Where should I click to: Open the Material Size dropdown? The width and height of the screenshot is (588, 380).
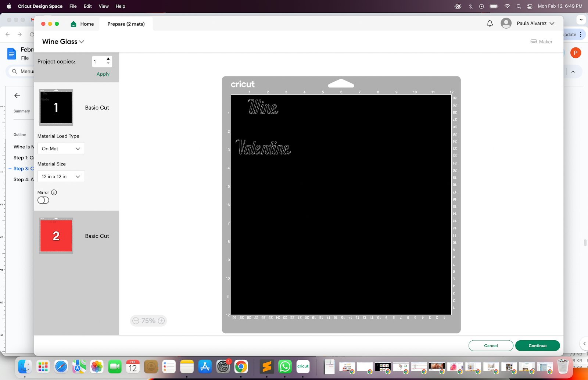[61, 176]
